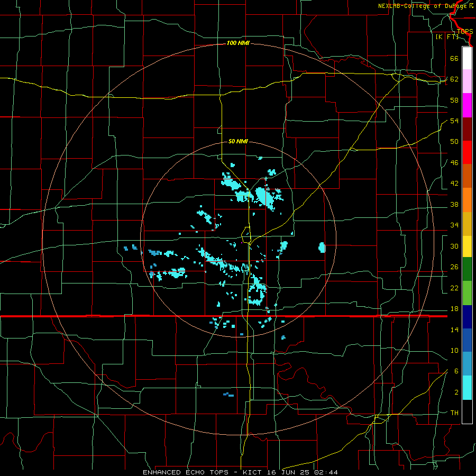Click the [K FT] units label
Viewport: 476px width, 476px height.
tap(447, 36)
